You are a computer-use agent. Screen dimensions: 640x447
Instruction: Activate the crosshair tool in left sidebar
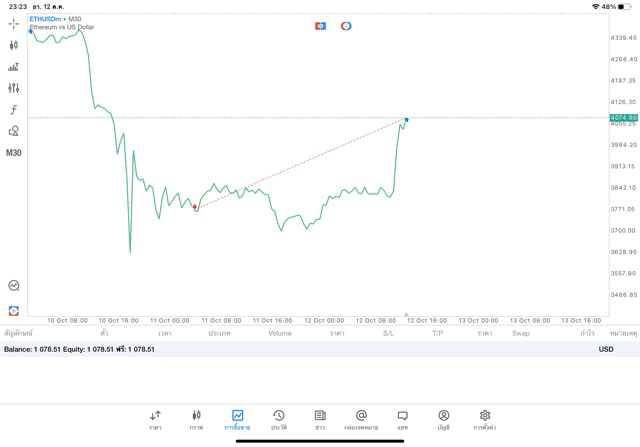pyautogui.click(x=14, y=23)
